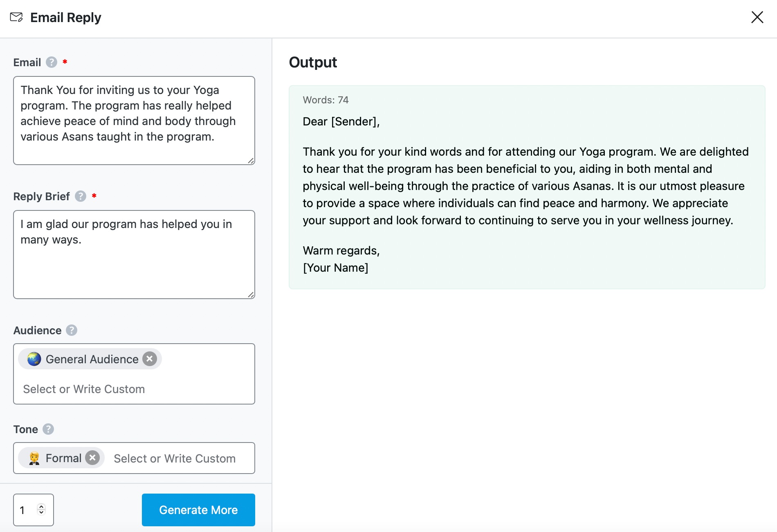Click the General Audience tag text
Viewport: 777px width, 532px height.
92,359
